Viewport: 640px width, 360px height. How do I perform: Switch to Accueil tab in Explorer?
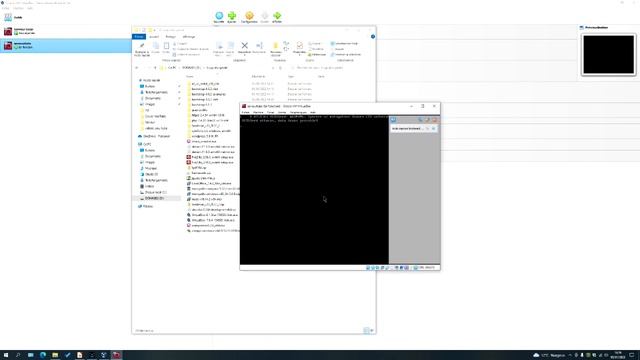click(x=154, y=37)
